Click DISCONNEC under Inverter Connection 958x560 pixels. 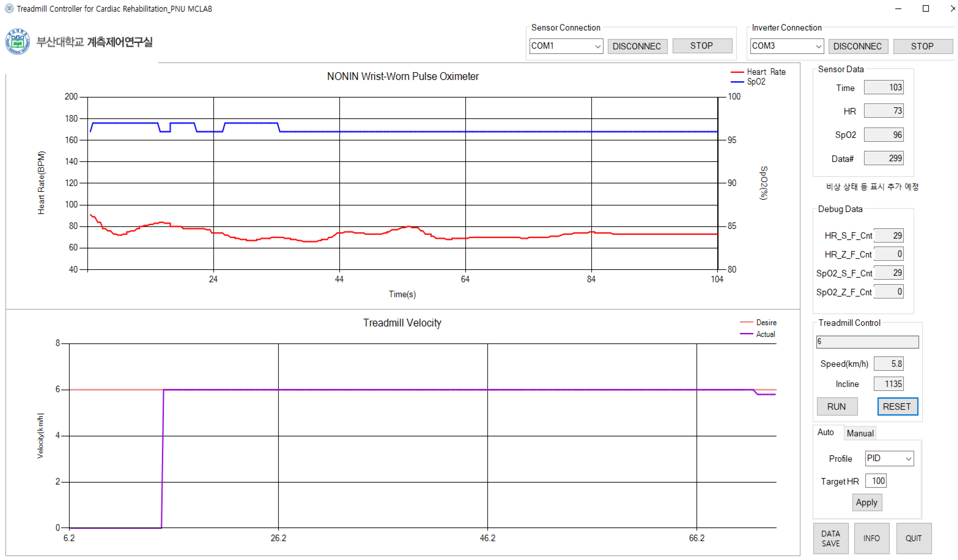coord(858,46)
